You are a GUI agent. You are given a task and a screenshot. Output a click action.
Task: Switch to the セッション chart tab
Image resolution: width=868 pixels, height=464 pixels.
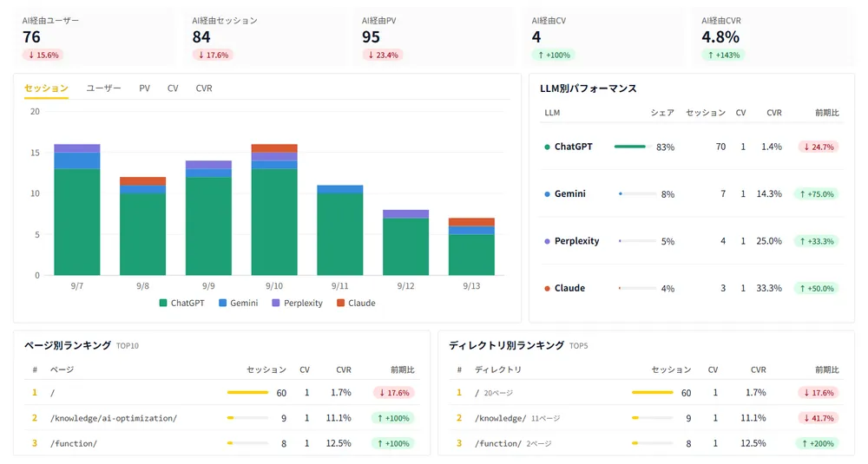[46, 88]
